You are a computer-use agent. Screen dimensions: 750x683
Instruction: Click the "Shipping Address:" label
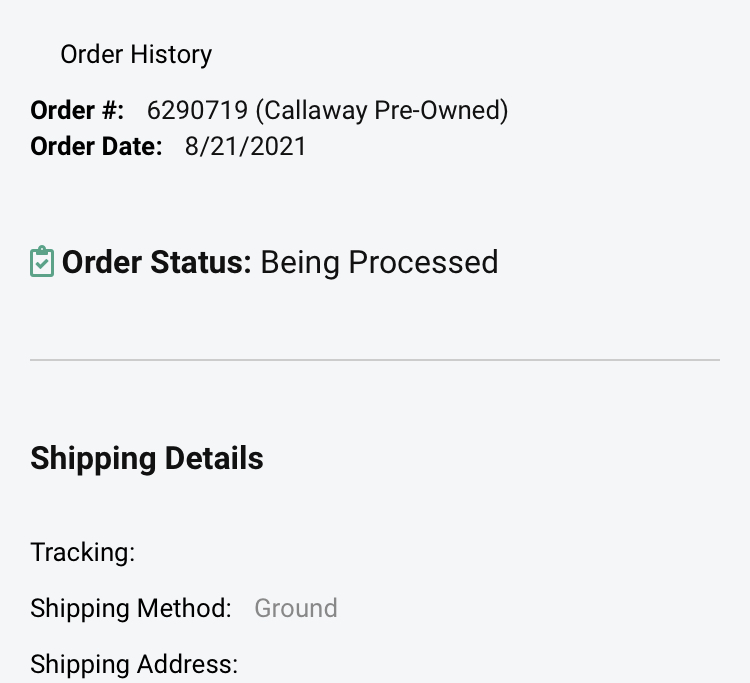coord(134,664)
